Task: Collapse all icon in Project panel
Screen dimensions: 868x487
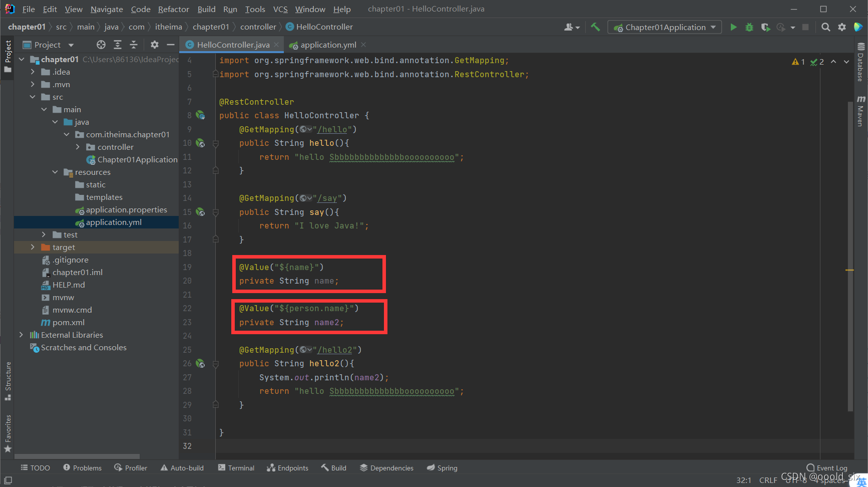Action: tap(134, 45)
